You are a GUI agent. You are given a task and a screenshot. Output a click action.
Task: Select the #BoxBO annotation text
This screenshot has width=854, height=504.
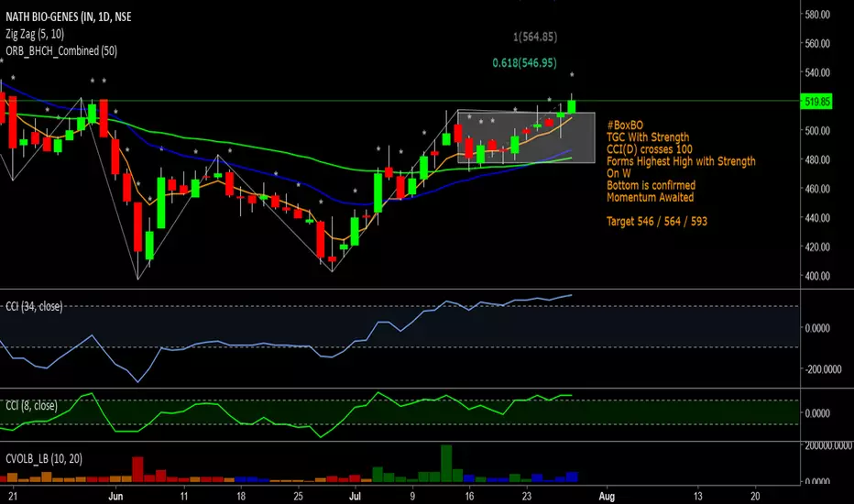click(625, 126)
